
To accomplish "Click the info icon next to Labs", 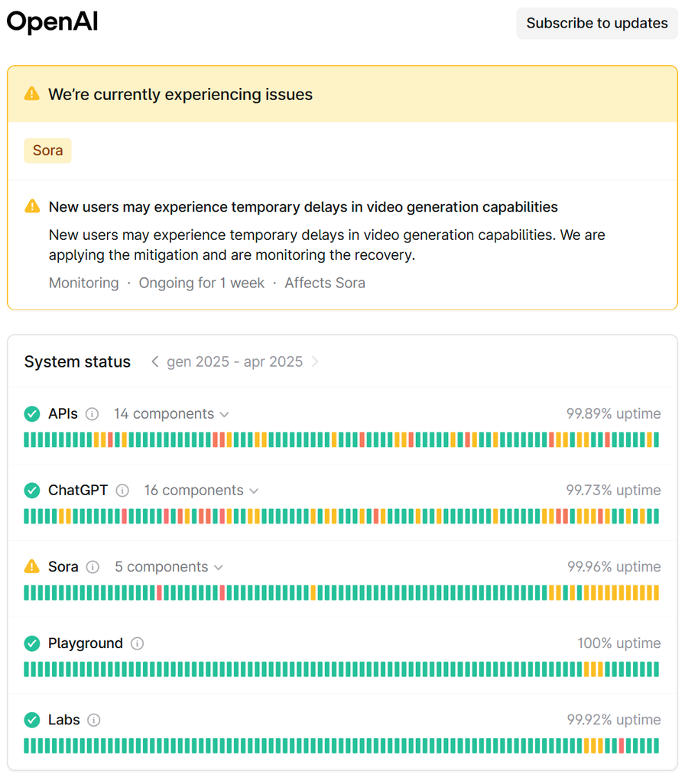I will coord(94,720).
